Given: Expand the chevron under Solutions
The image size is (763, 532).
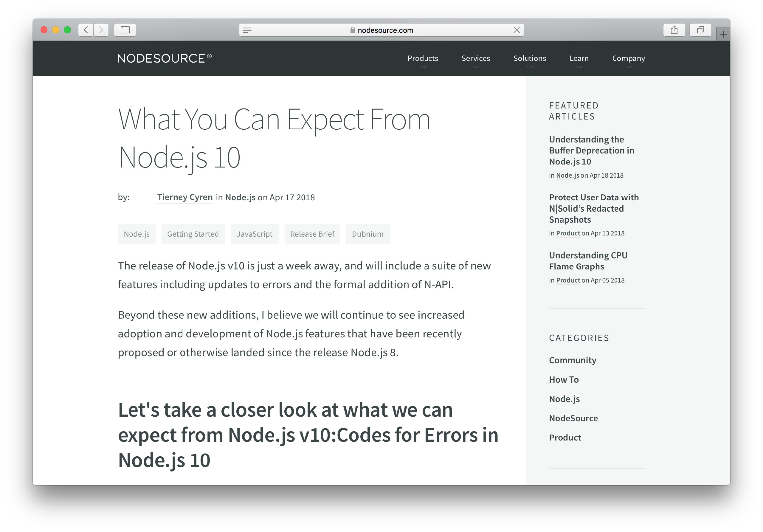Looking at the screenshot, I should click(530, 67).
